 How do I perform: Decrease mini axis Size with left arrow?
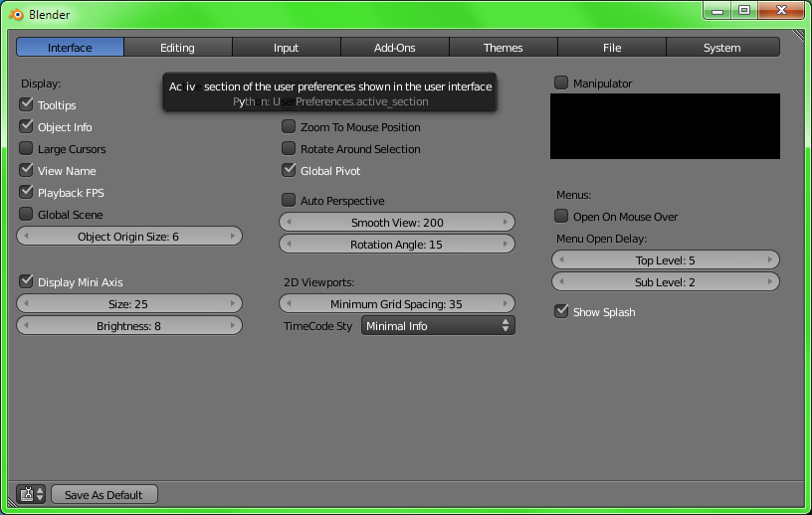coord(26,303)
